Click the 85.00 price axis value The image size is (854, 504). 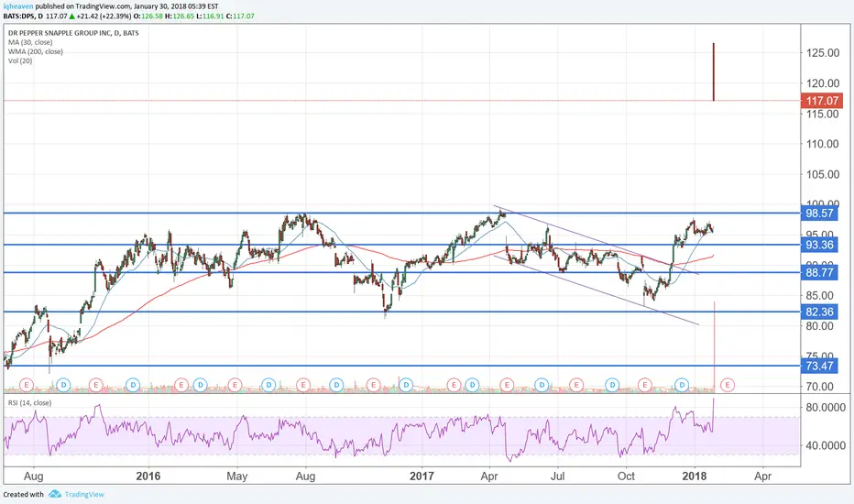coord(820,295)
